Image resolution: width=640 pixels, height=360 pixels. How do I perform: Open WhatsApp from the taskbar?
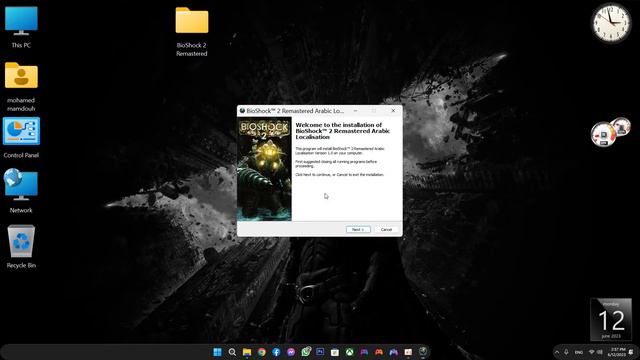pyautogui.click(x=306, y=351)
